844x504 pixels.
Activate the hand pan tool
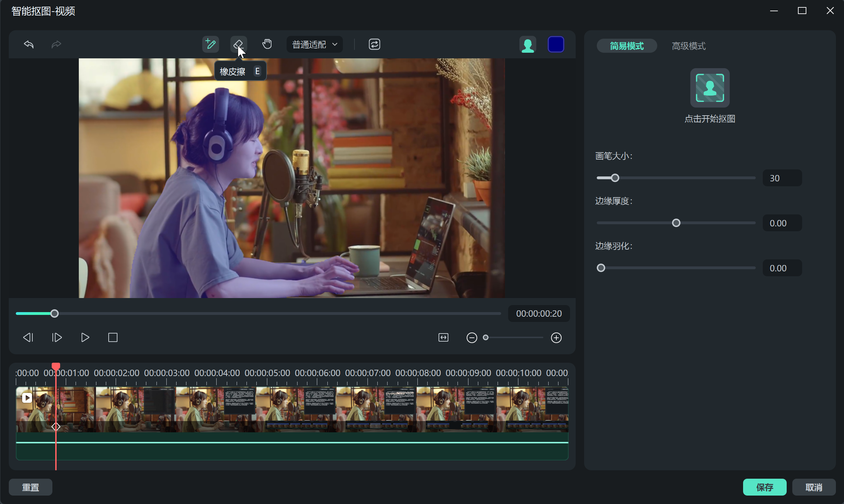[267, 44]
